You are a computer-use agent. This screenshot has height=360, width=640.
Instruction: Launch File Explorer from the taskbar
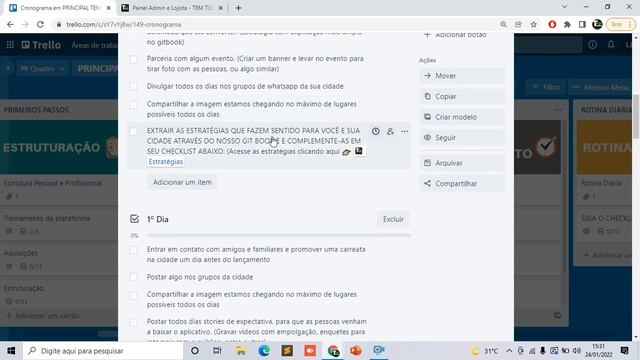click(x=240, y=351)
